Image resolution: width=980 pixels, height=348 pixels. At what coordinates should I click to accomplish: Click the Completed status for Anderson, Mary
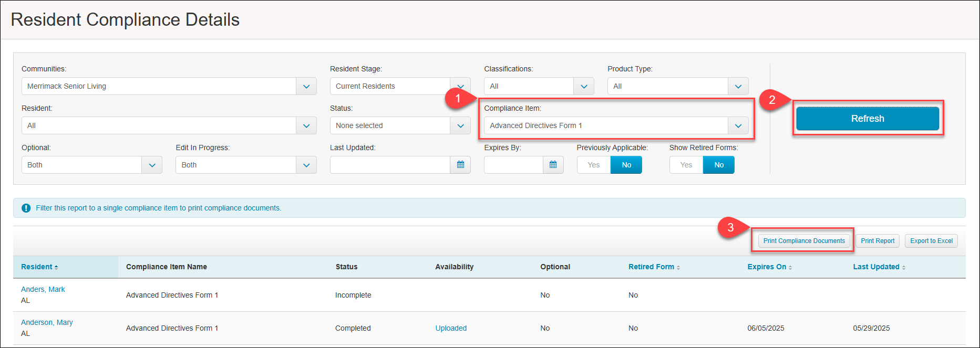[353, 328]
